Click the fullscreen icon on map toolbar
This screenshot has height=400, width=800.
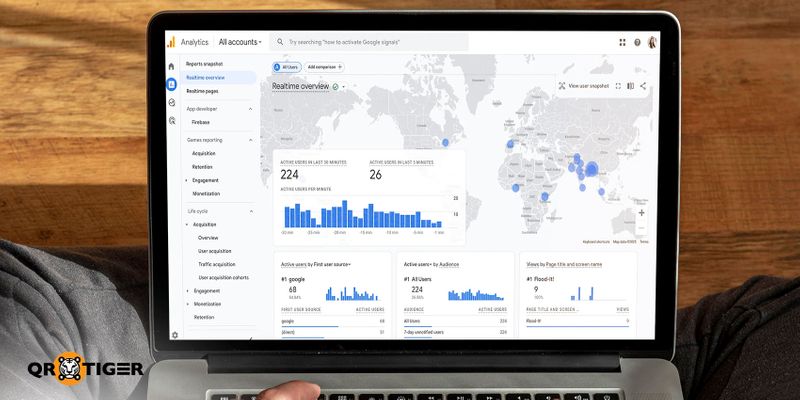click(618, 86)
